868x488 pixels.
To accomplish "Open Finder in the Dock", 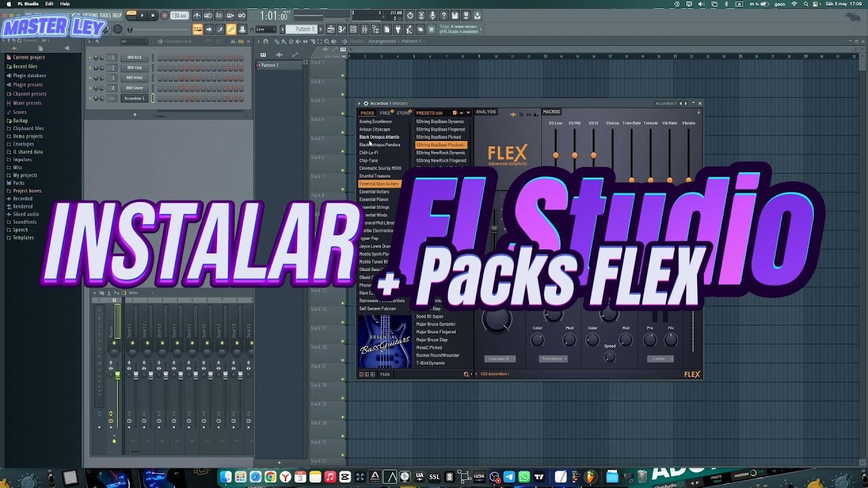I will click(x=226, y=477).
